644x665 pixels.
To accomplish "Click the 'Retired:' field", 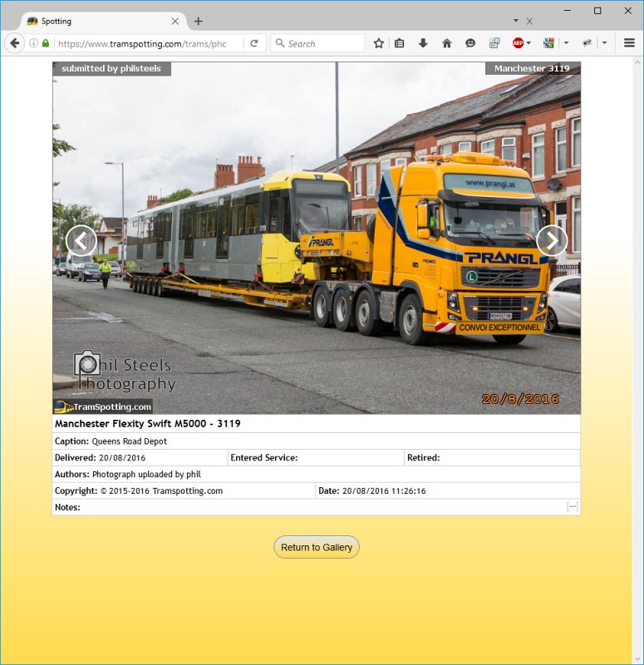I will pos(492,458).
